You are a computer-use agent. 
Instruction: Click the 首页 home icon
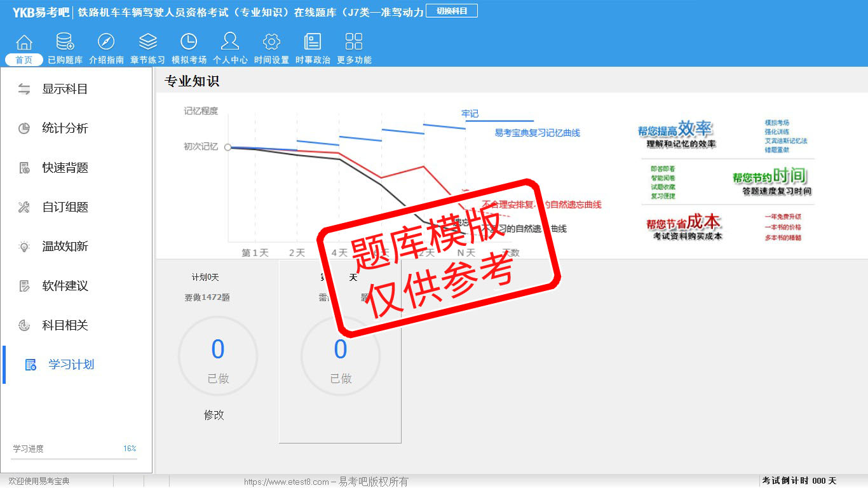[24, 43]
